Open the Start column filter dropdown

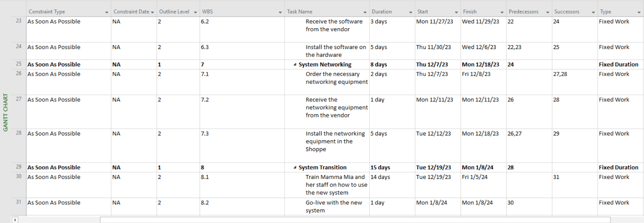pos(456,11)
